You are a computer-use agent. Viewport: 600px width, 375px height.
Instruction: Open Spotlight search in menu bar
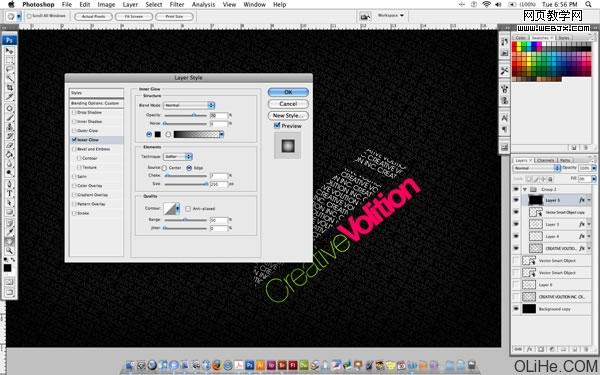click(x=588, y=4)
